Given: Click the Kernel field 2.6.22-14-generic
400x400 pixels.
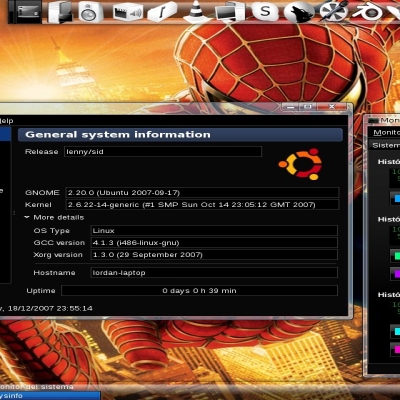Looking at the screenshot, I should [202, 205].
